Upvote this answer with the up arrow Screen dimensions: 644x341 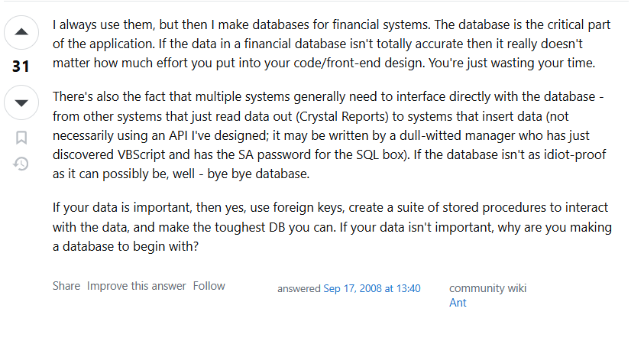21,32
